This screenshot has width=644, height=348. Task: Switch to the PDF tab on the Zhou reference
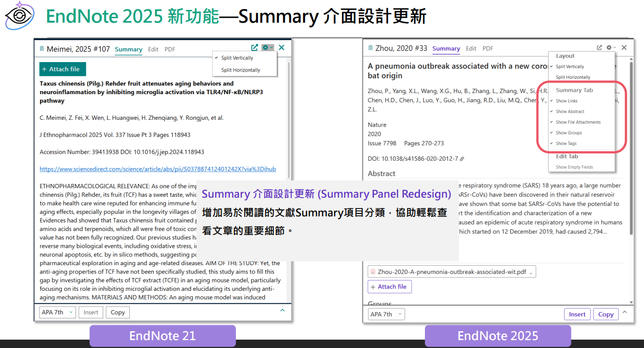tap(488, 48)
